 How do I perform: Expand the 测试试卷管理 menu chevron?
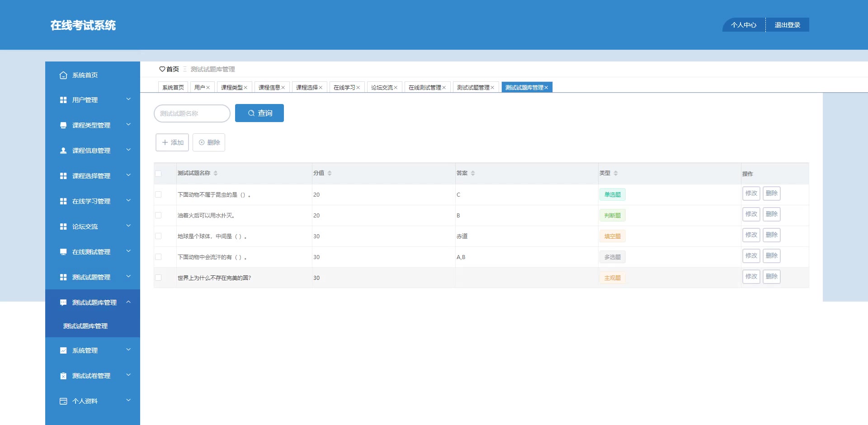click(128, 375)
